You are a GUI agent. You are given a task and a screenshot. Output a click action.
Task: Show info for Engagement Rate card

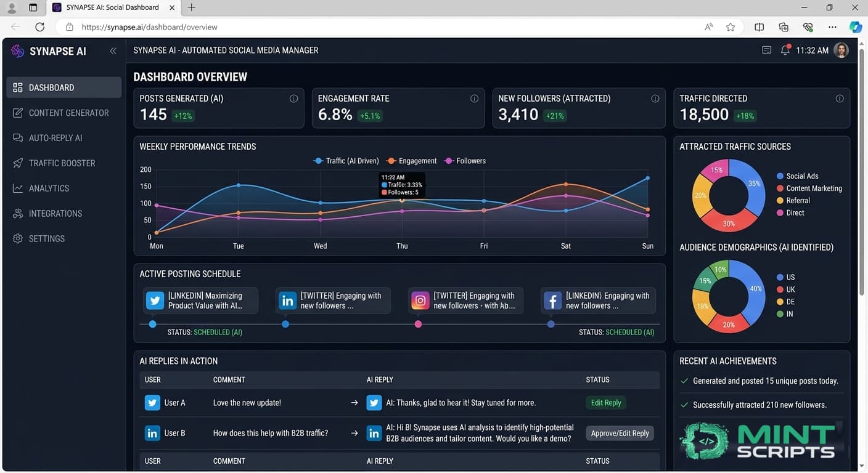474,99
